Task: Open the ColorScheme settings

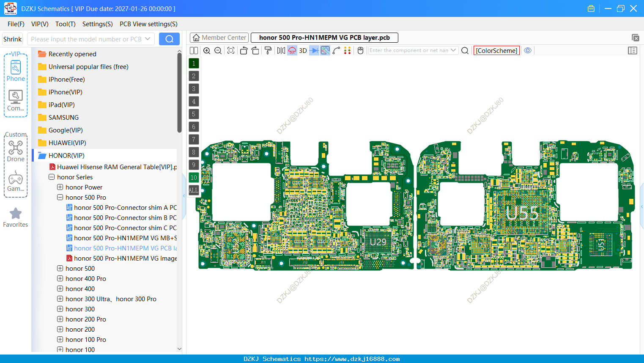Action: (x=496, y=50)
